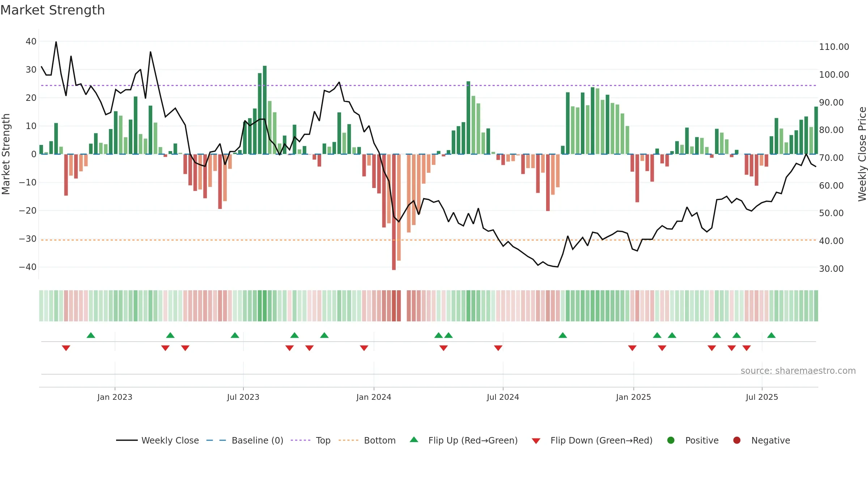Click the green flip-up marker in September 2024
This screenshot has height=488, width=868.
(x=563, y=335)
